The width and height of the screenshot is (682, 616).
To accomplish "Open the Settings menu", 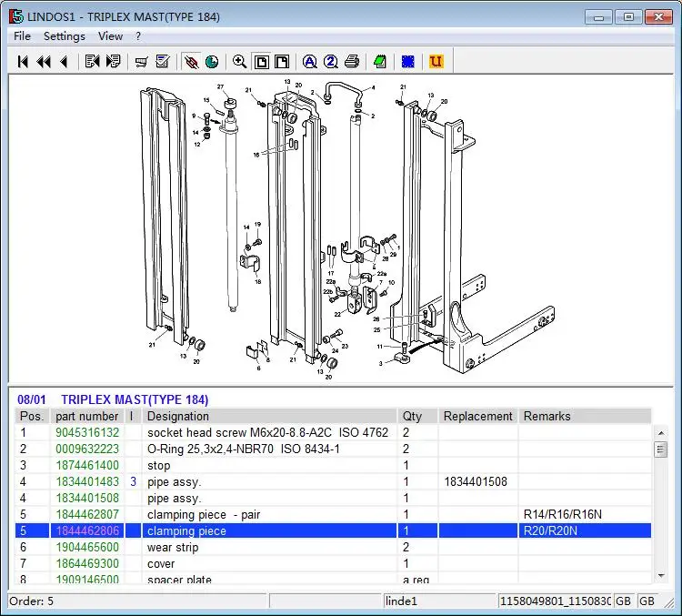I will 64,36.
